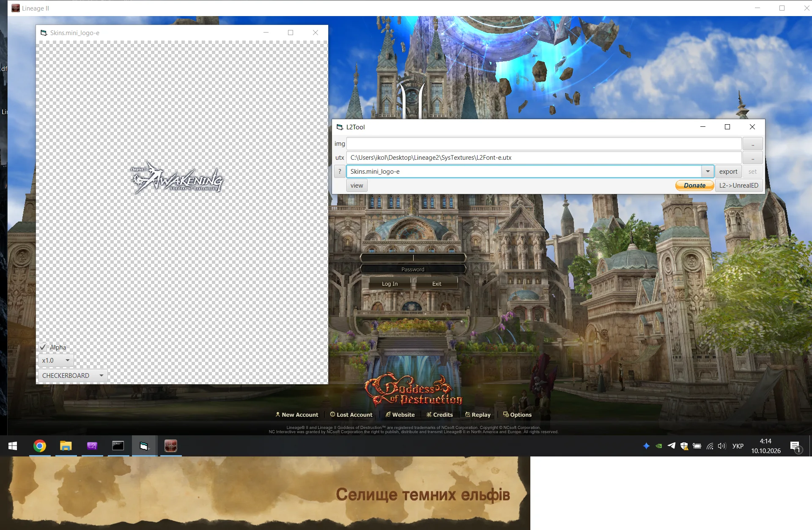Open Google Chrome from the taskbar
The image size is (812, 530).
point(40,446)
